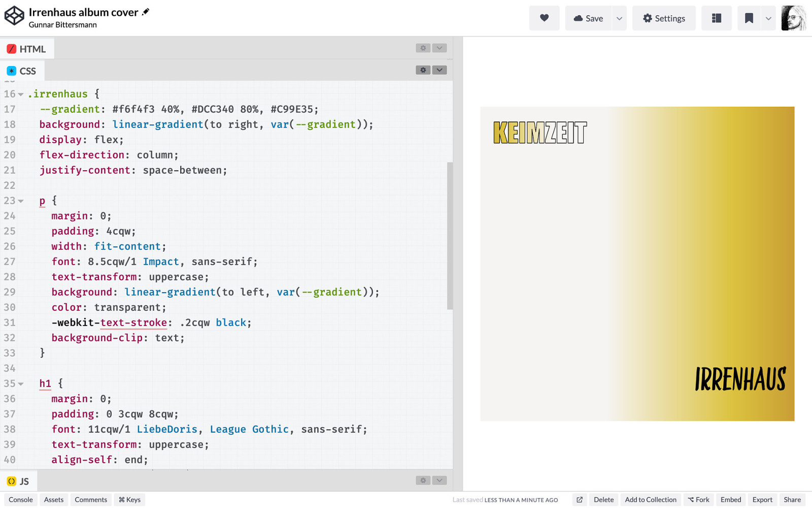The width and height of the screenshot is (812, 508).
Task: Click the 'align-self: end' line
Action: (x=99, y=460)
